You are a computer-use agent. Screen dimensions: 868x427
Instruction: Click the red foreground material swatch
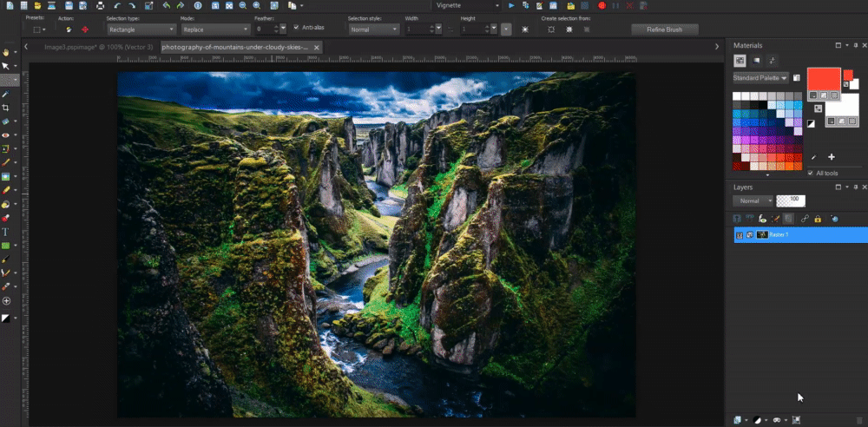tap(824, 79)
